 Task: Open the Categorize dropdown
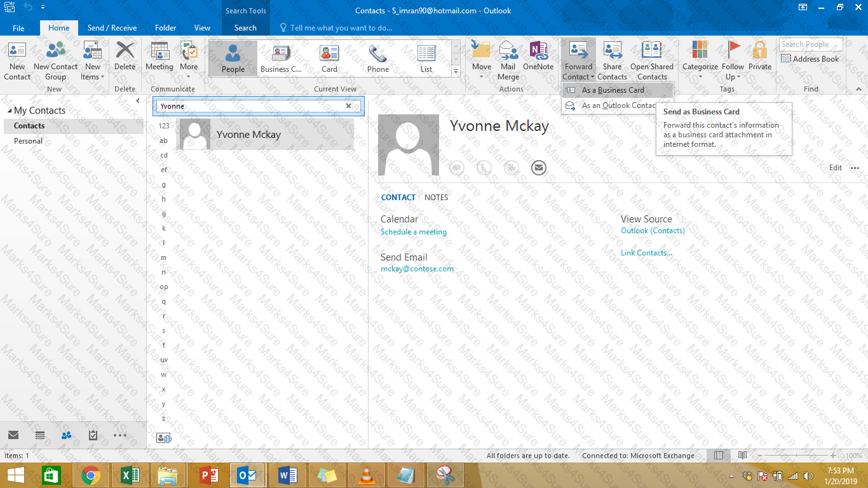700,61
